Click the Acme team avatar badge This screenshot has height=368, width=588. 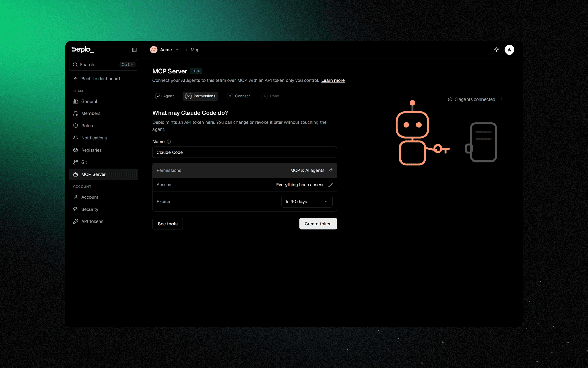154,50
